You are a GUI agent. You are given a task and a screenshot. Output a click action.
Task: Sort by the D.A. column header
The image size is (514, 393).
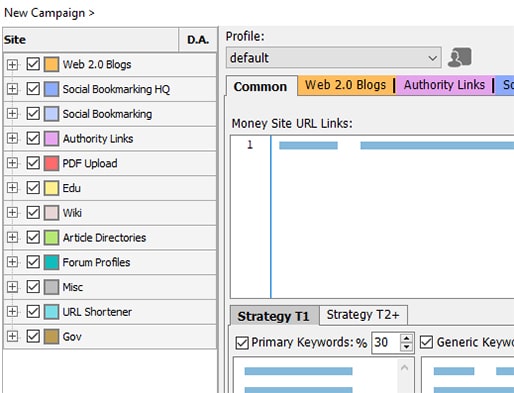(198, 40)
